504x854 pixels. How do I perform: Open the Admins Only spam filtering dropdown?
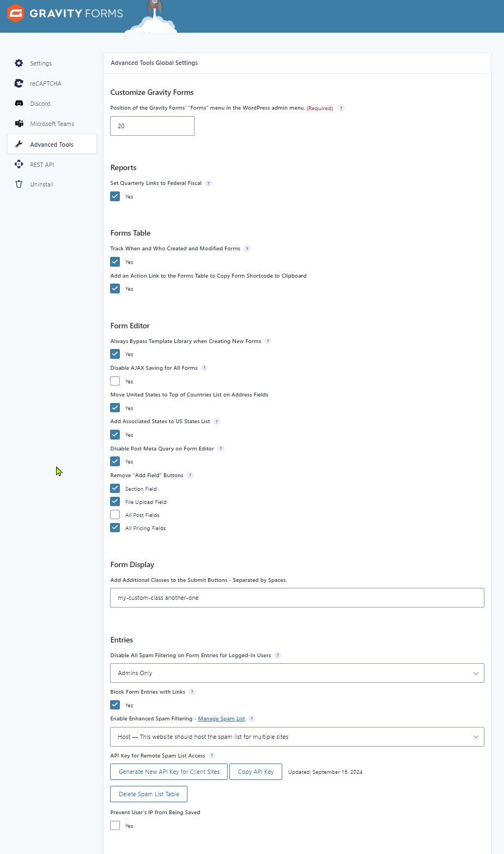click(x=297, y=673)
